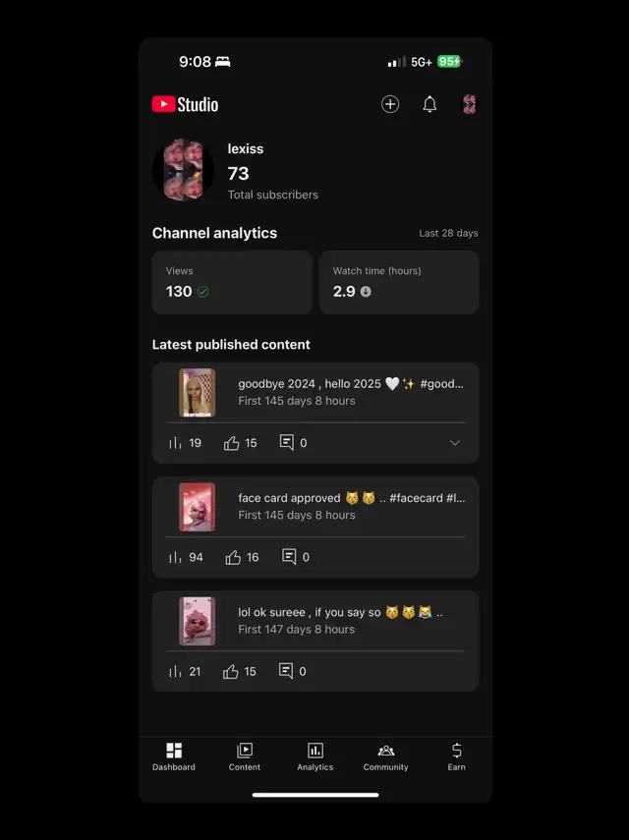Switch to the Analytics tab
The image size is (629, 840).
315,756
